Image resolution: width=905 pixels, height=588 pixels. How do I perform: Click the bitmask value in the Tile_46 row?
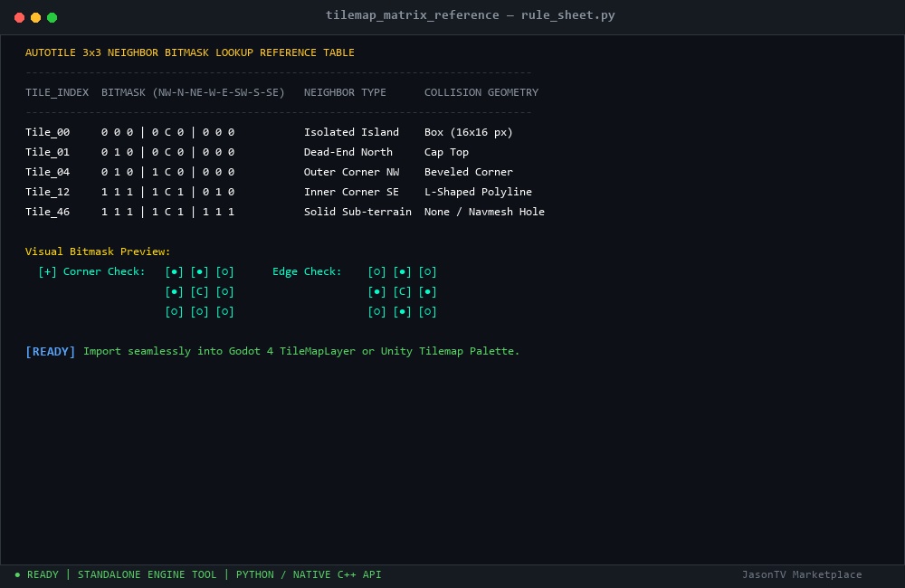(168, 212)
